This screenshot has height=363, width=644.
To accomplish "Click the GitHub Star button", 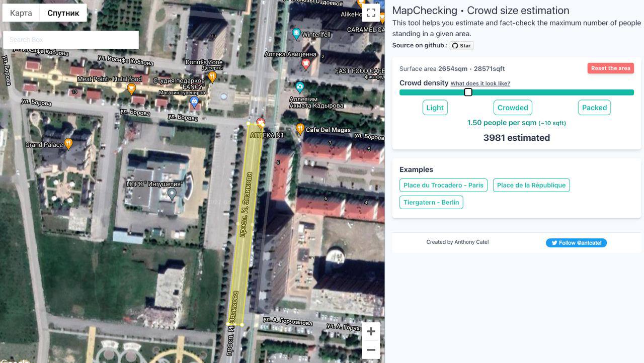I will (461, 45).
